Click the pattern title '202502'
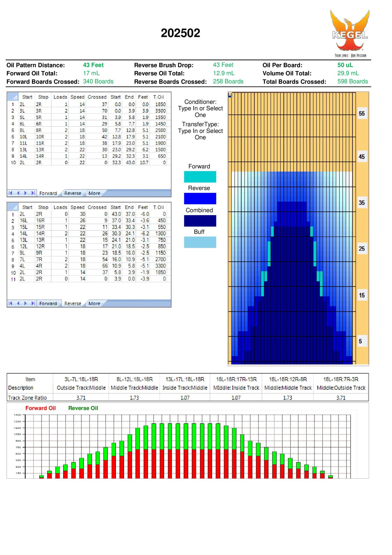392x555 pixels. (180, 33)
